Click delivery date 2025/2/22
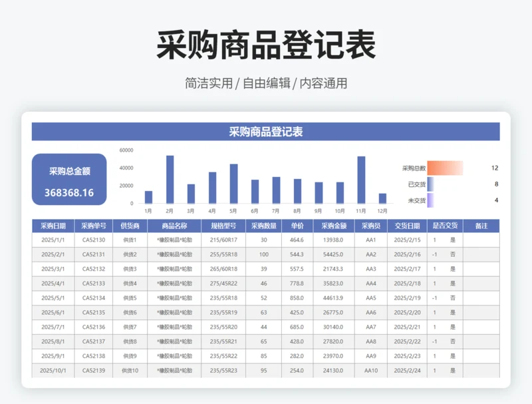532x404 pixels. click(407, 341)
